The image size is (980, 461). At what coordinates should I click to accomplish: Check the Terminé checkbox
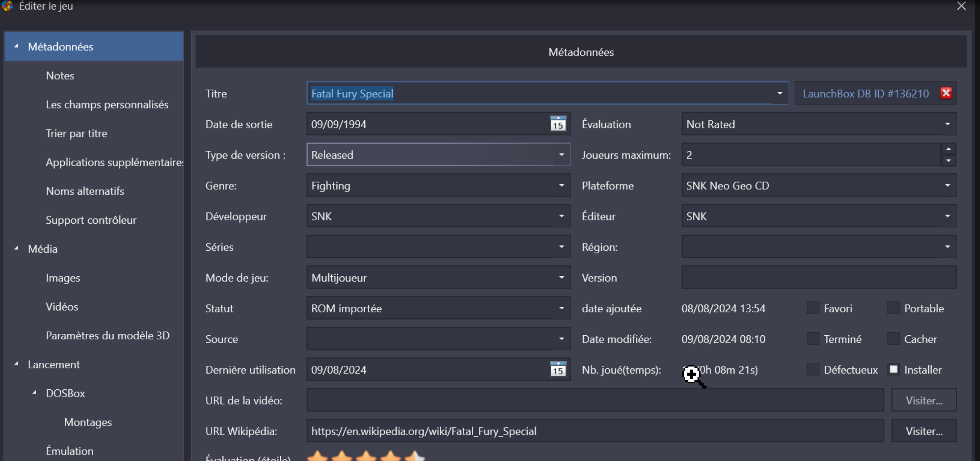click(x=813, y=339)
